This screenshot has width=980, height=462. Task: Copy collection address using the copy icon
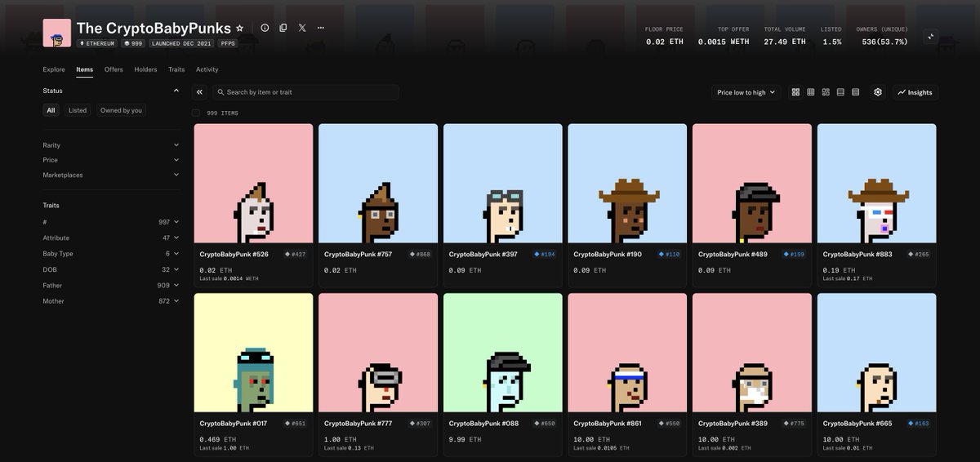click(283, 28)
